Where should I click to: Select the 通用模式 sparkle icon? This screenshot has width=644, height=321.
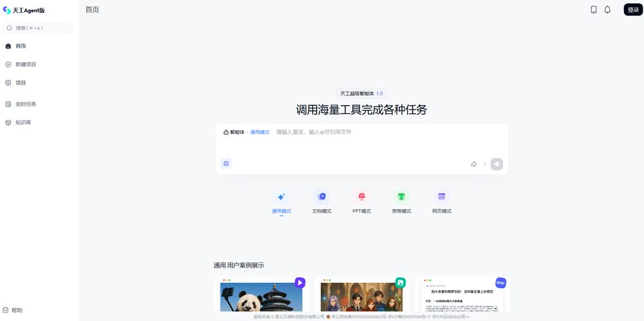pos(281,197)
